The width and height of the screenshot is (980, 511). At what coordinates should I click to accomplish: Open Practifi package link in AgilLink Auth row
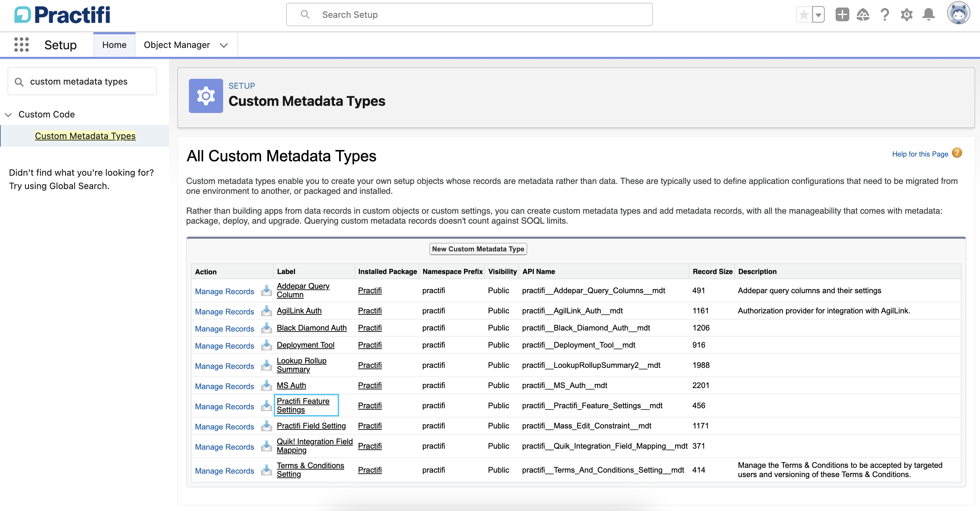point(370,311)
